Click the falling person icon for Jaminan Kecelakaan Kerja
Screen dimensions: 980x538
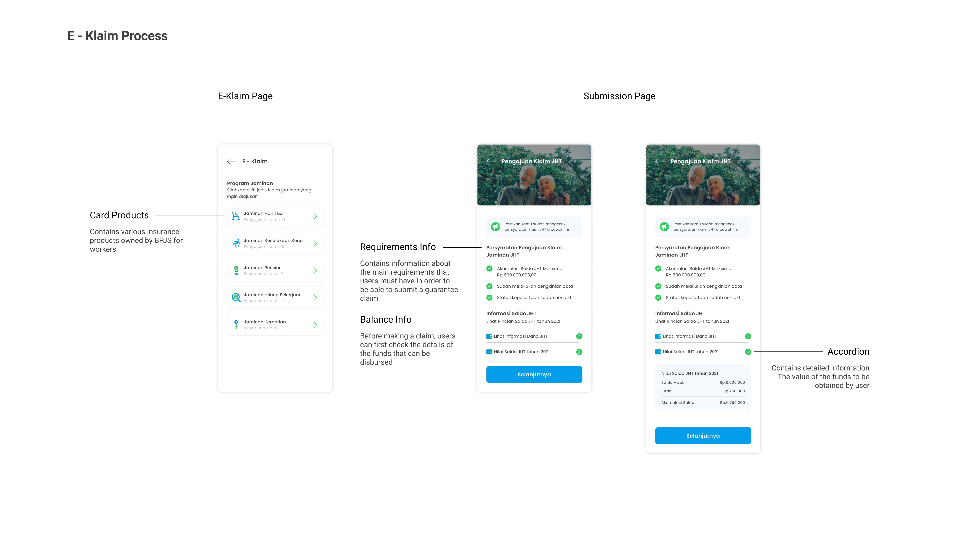pos(236,243)
